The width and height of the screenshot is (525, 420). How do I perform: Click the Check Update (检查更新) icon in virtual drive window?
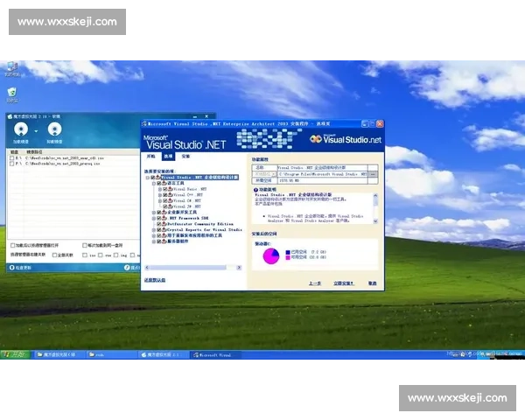(12, 268)
